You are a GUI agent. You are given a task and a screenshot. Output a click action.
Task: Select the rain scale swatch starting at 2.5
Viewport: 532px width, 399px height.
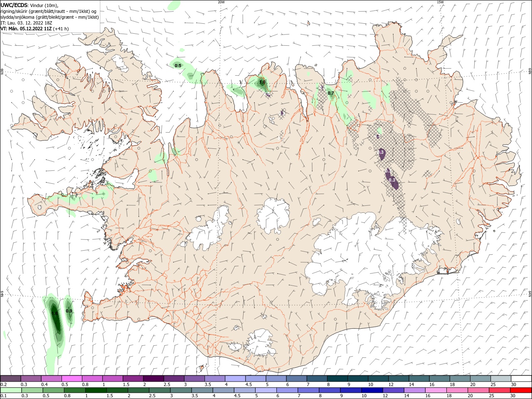[x=160, y=390]
